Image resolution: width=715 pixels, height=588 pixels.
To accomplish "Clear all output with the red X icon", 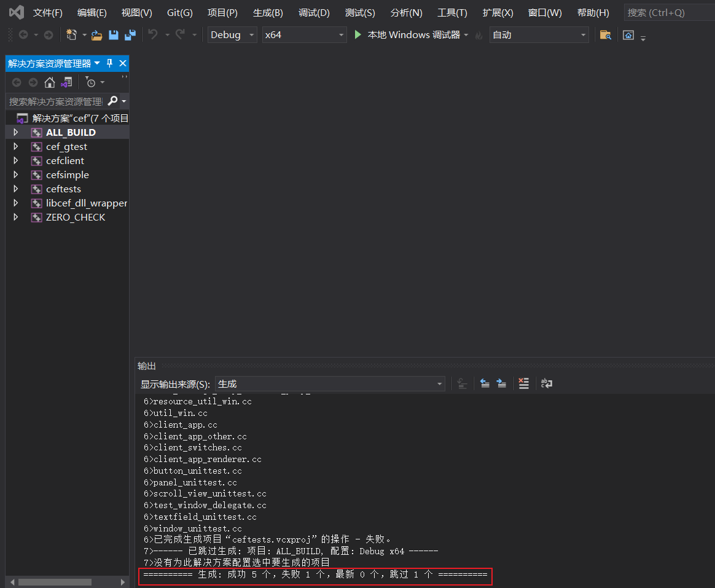I will (x=523, y=383).
